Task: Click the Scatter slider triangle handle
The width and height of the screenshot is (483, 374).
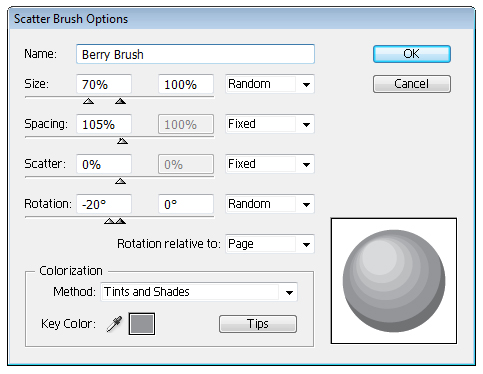Action: pyautogui.click(x=120, y=181)
